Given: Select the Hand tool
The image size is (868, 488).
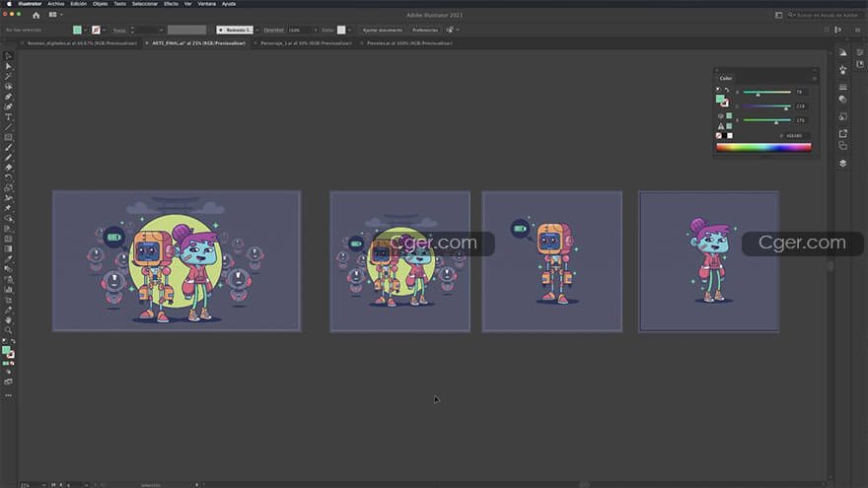Looking at the screenshot, I should pos(8,319).
